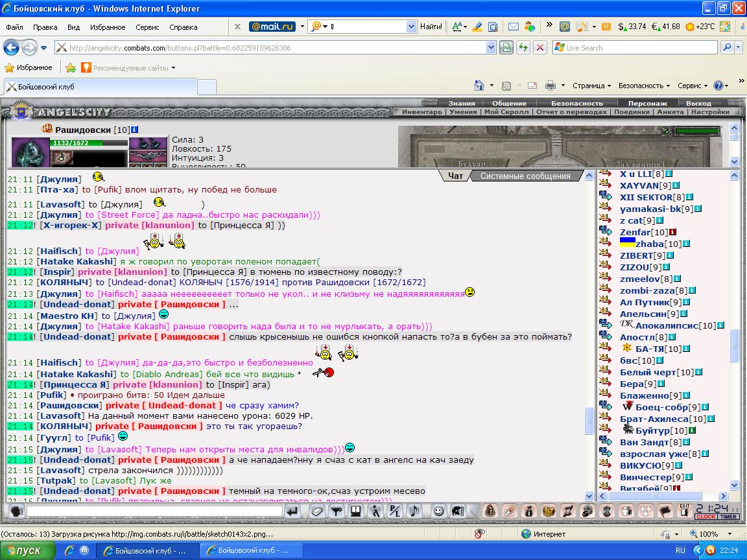The image size is (747, 560).
Task: Open the Справка menu
Action: [x=183, y=27]
